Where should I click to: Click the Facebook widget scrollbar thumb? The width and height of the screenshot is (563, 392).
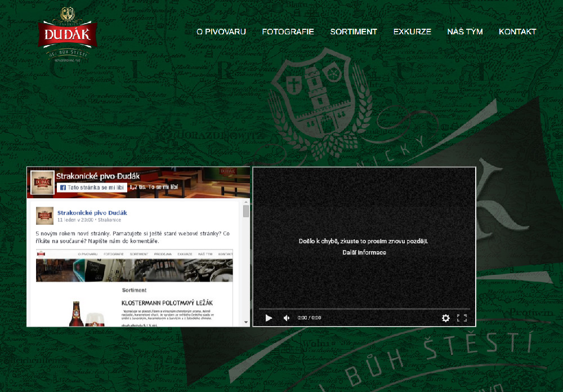point(246,211)
